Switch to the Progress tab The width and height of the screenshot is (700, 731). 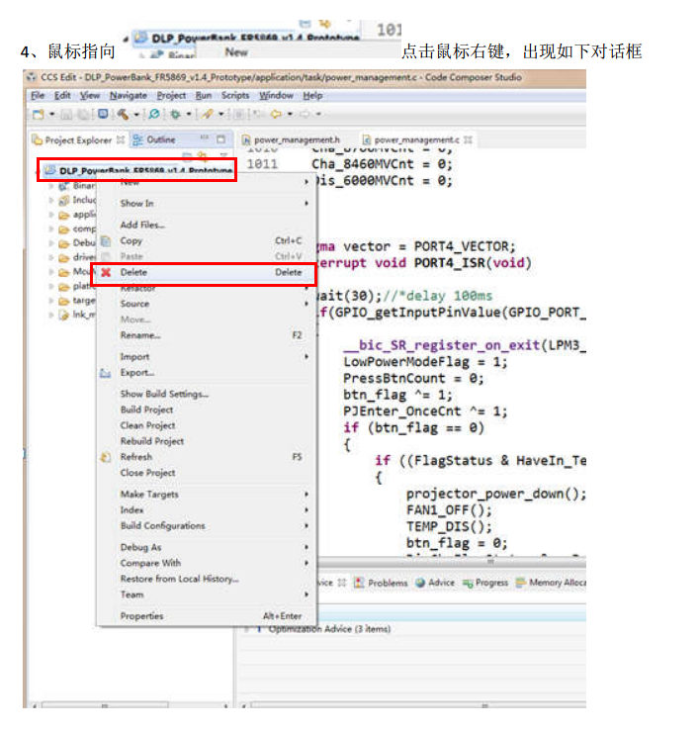[485, 583]
